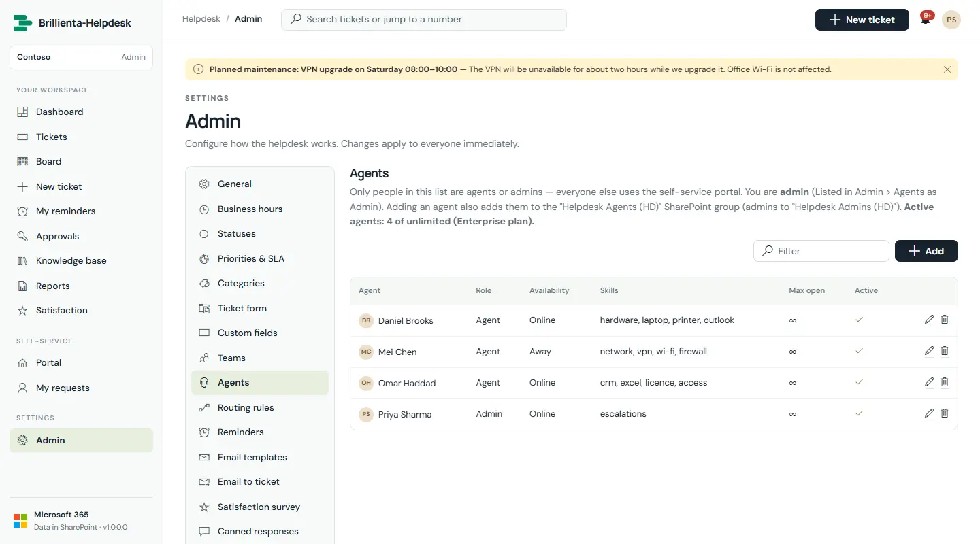The height and width of the screenshot is (544, 980).
Task: Open the Knowledge base
Action: pos(81,260)
